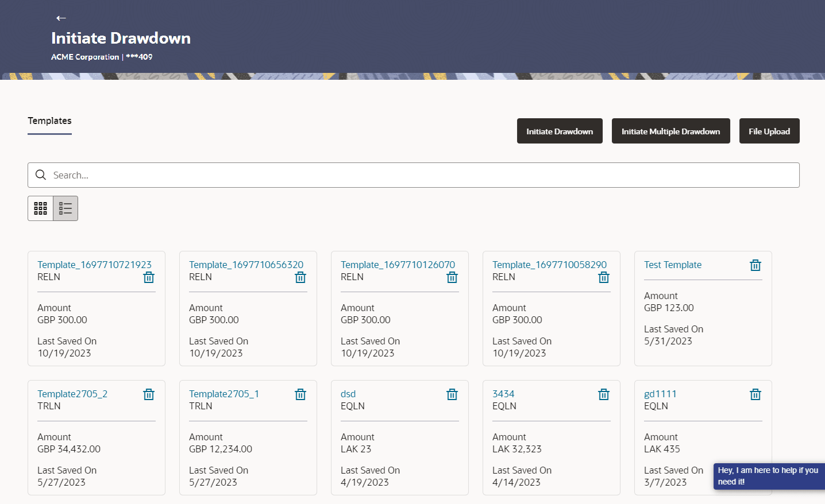Click the 4/19/2023 saved date
825x504 pixels.
365,482
